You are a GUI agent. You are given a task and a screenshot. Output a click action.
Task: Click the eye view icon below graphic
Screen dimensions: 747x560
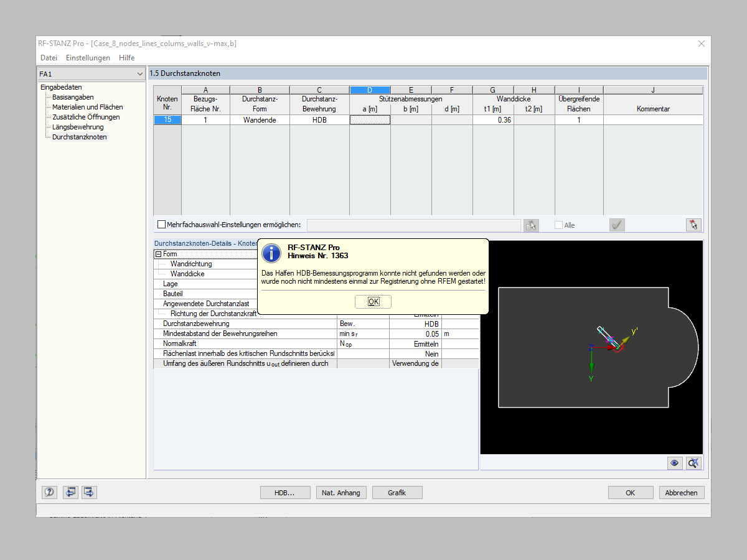[674, 463]
